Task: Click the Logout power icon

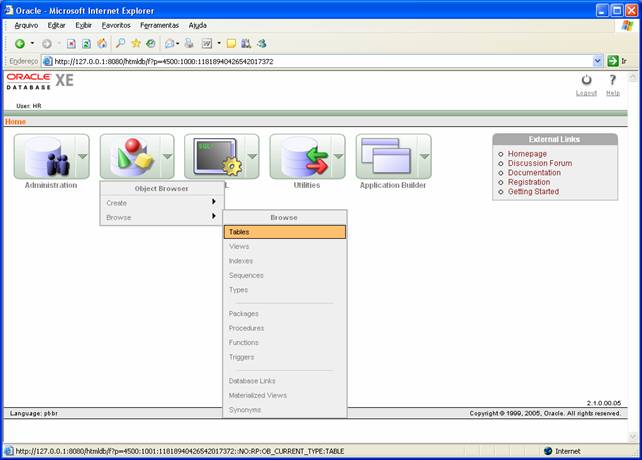Action: click(586, 81)
